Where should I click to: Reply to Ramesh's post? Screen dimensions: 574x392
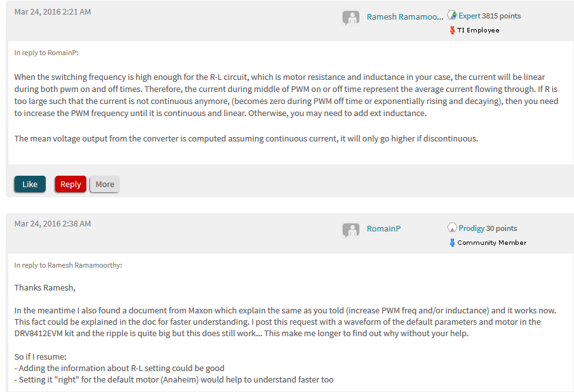coord(70,184)
